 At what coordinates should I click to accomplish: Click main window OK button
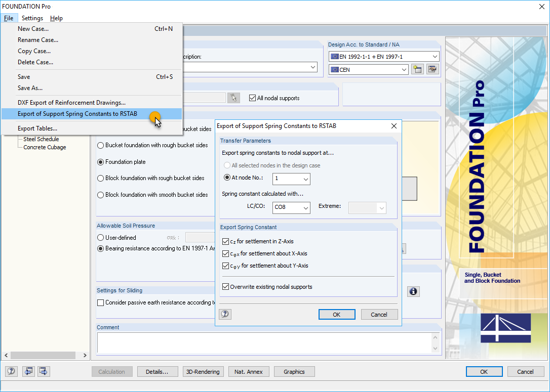pyautogui.click(x=484, y=372)
